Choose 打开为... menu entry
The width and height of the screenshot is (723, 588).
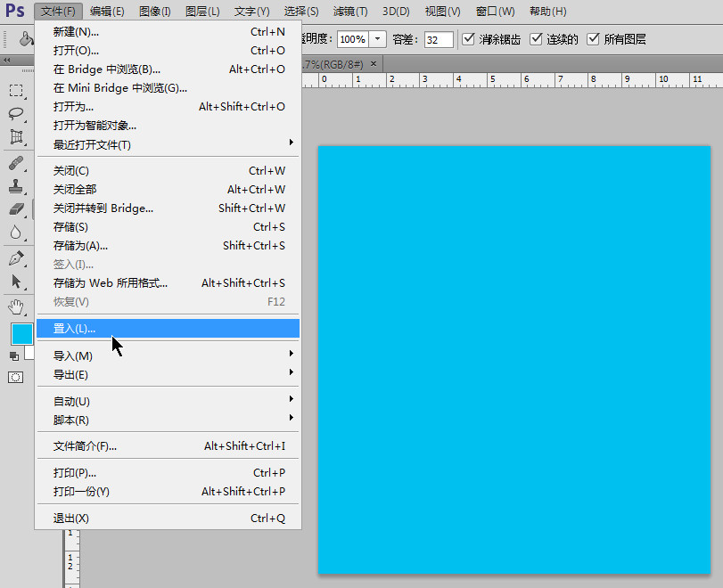point(168,107)
